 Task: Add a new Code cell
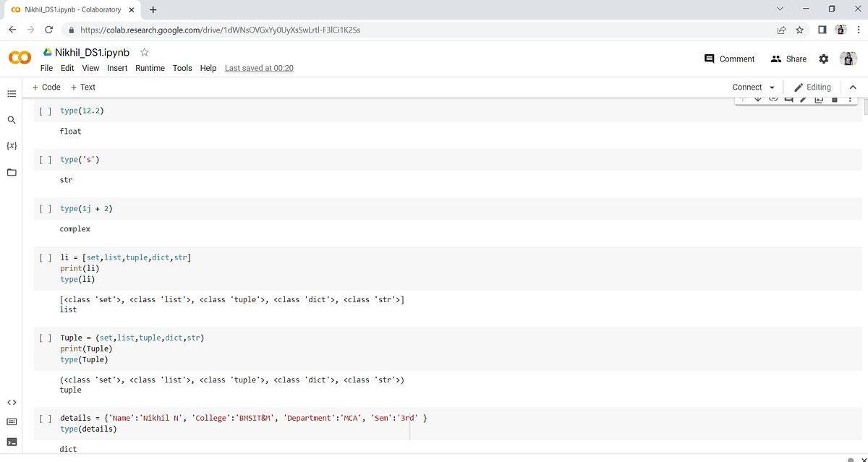pos(46,87)
